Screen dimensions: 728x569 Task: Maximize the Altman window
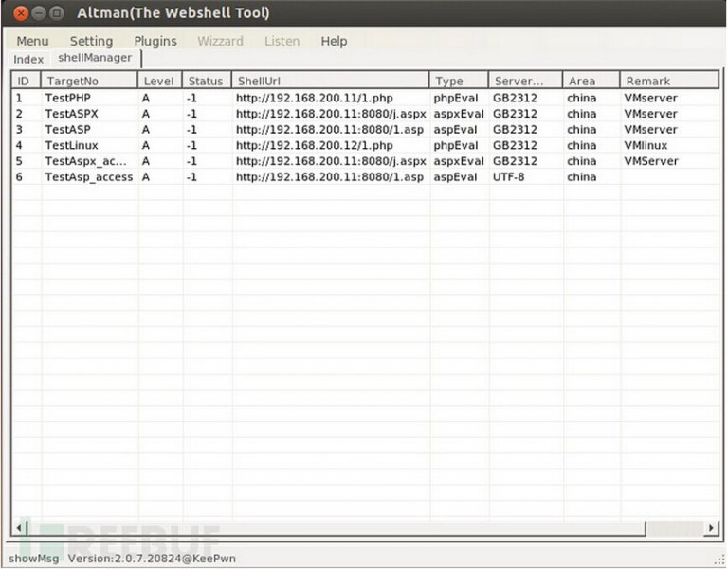coord(57,13)
